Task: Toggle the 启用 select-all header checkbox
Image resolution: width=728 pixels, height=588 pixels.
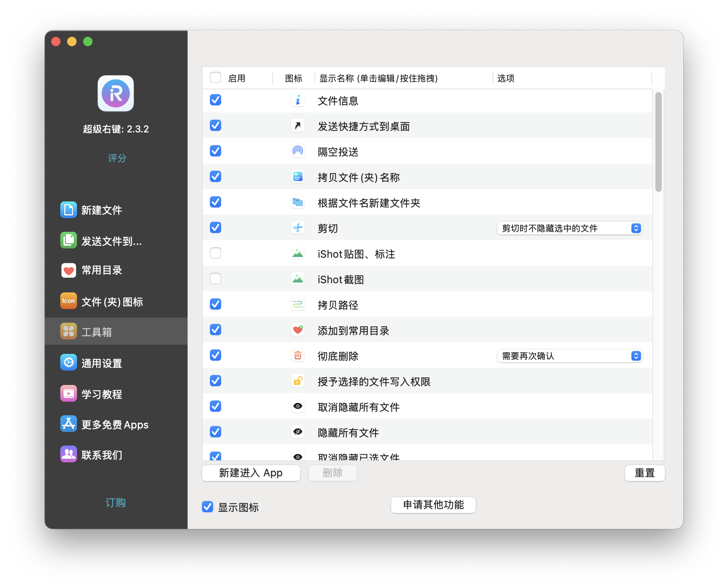Action: pos(216,77)
